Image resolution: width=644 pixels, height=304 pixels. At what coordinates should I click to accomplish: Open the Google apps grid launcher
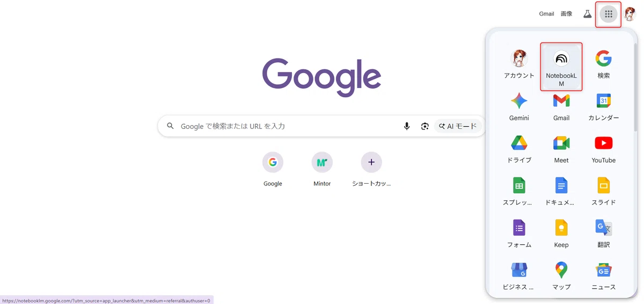click(x=608, y=15)
